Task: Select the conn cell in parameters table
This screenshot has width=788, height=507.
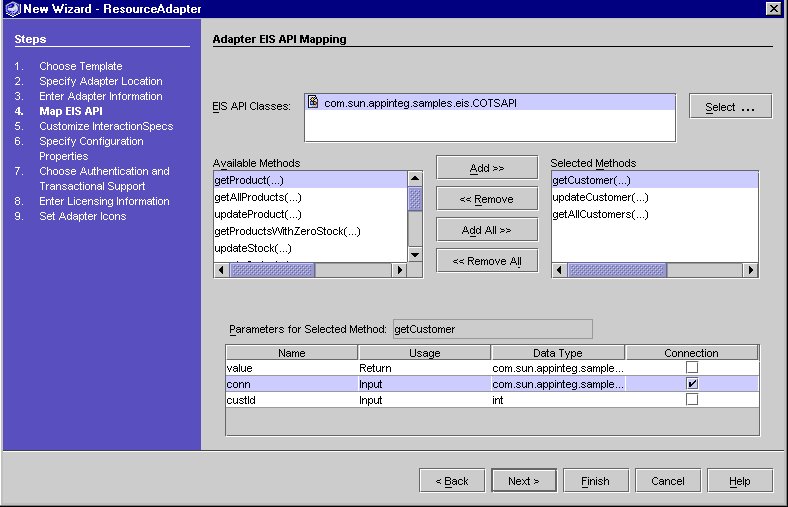Action: pyautogui.click(x=291, y=384)
